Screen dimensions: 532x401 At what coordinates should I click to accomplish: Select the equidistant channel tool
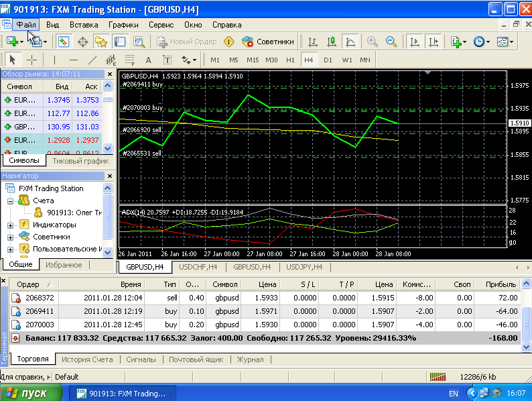[111, 60]
